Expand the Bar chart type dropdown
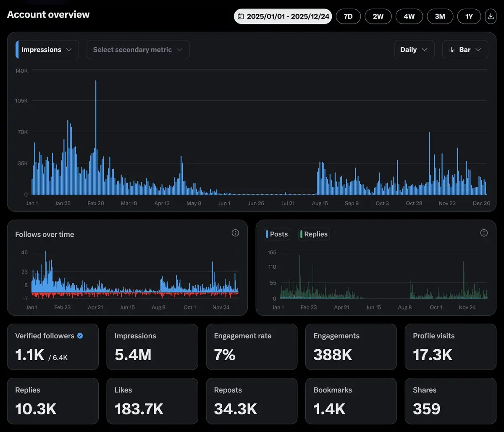The width and height of the screenshot is (504, 432). [x=465, y=50]
